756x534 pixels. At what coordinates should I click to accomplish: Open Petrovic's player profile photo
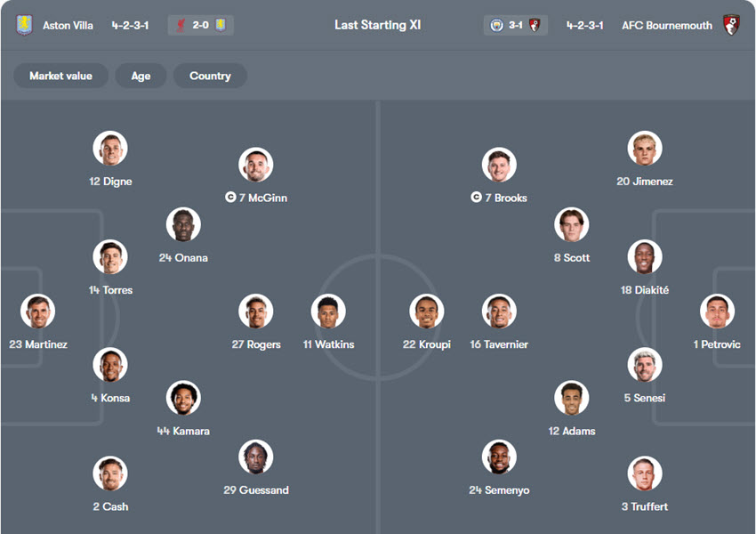coord(717,311)
